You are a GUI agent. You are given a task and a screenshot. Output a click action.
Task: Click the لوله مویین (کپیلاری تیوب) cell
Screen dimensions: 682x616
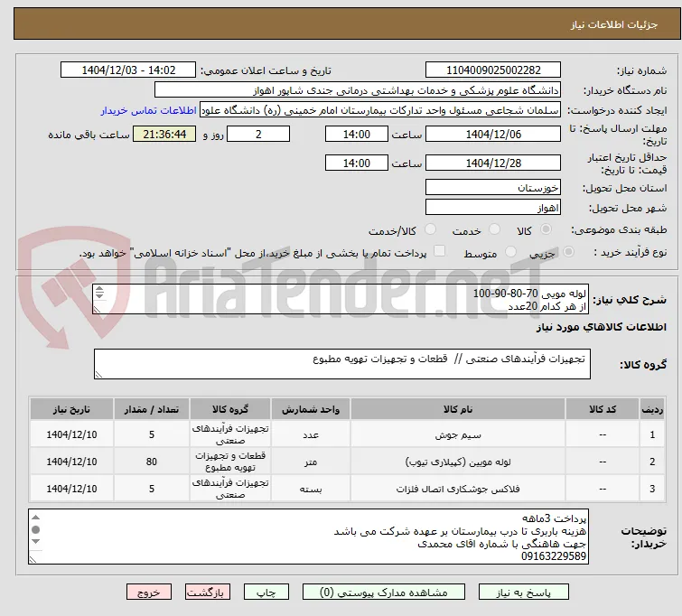(458, 462)
